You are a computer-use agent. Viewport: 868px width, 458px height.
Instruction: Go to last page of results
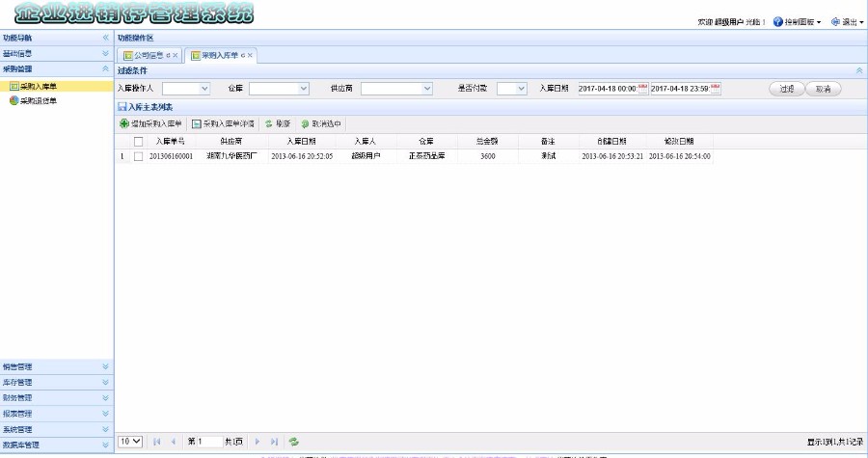pos(274,442)
